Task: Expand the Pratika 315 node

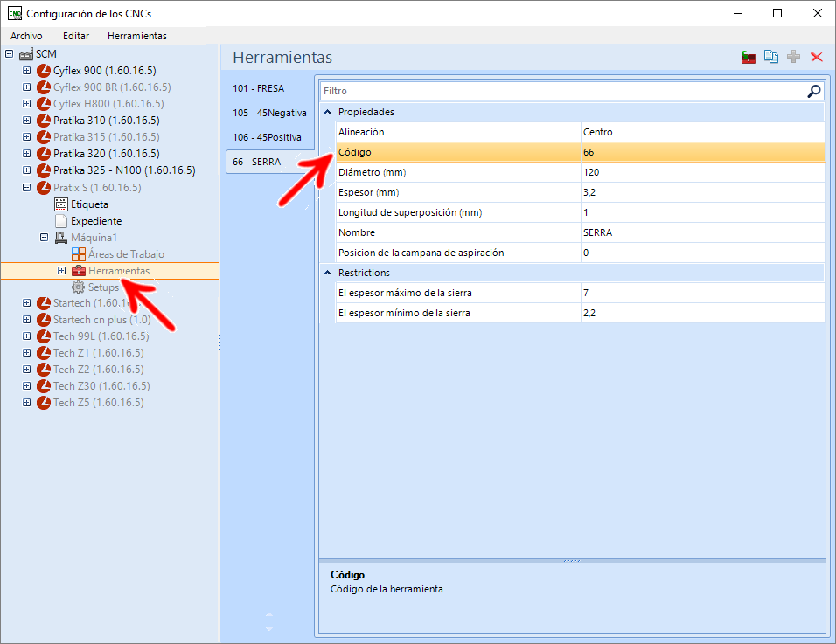Action: 26,137
